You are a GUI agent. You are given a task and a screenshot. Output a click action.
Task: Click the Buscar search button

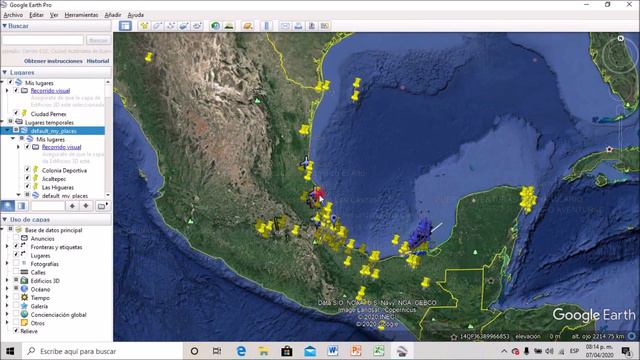(x=98, y=40)
